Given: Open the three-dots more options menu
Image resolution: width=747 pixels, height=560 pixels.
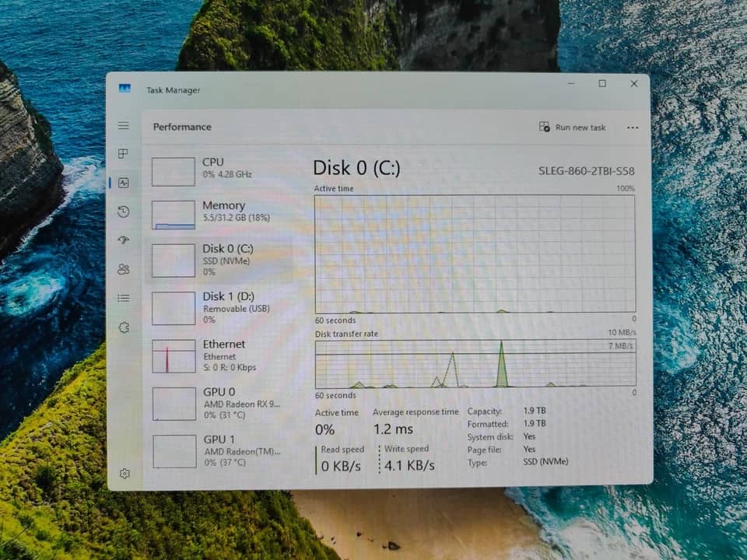Looking at the screenshot, I should [633, 128].
